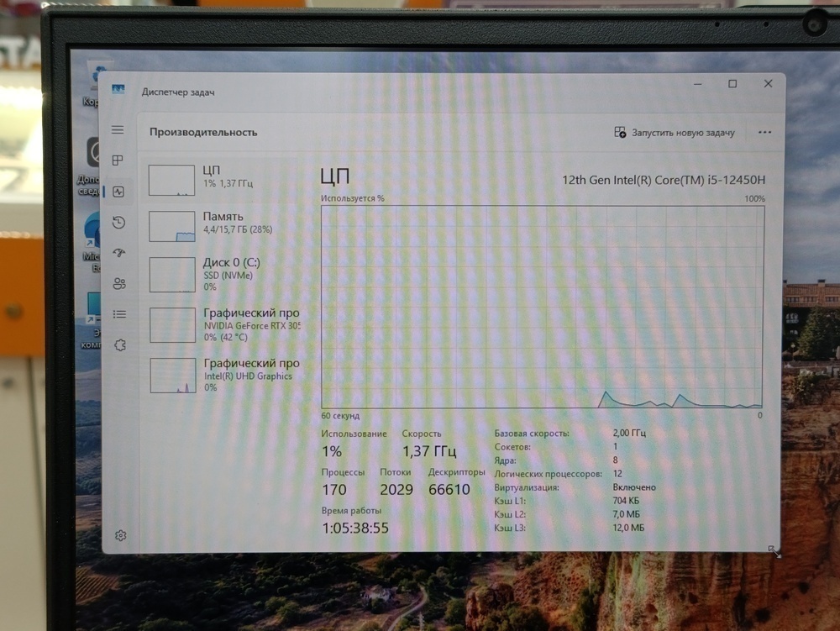Minimize the Task Manager window
Viewport: 840px width, 631px height.
(697, 84)
